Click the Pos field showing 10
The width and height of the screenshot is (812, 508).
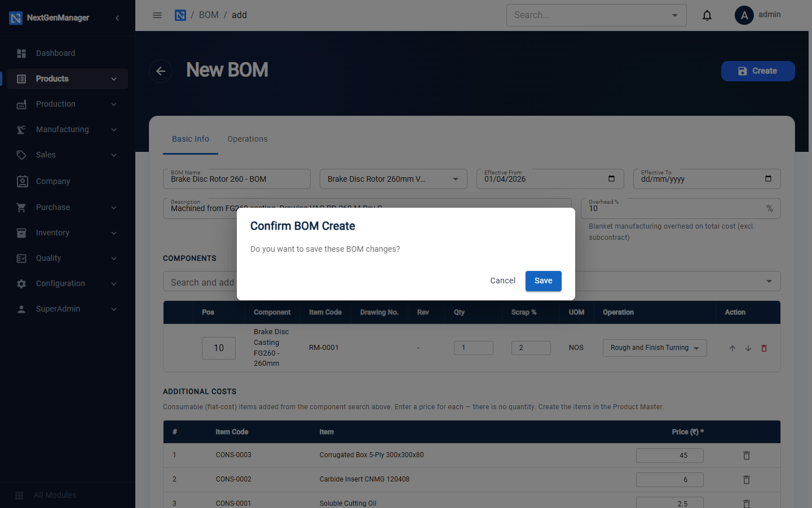click(x=219, y=348)
